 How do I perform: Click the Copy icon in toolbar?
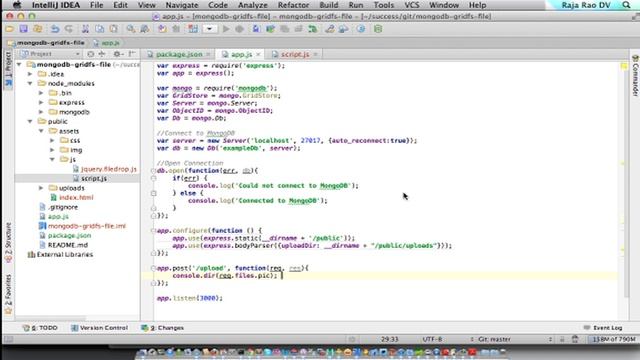(x=99, y=29)
